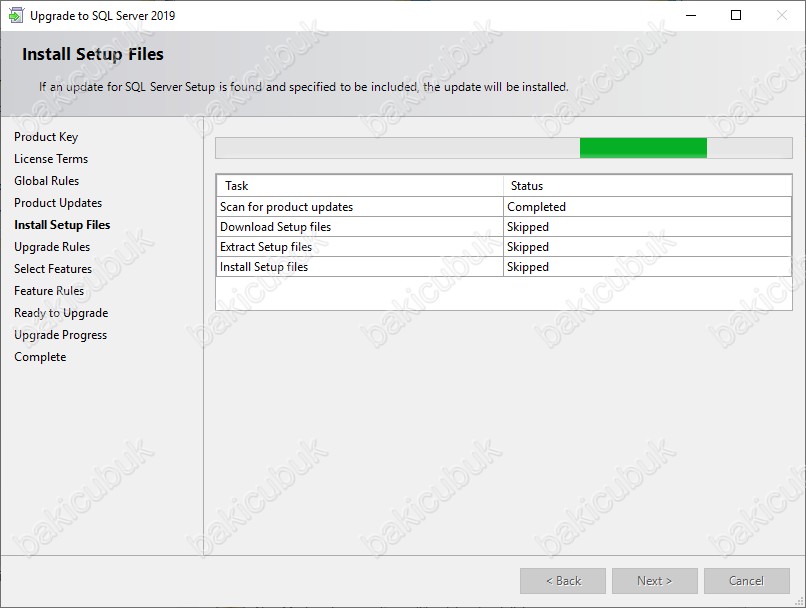Click the setup update description sentence
The height and width of the screenshot is (608, 806).
[304, 87]
